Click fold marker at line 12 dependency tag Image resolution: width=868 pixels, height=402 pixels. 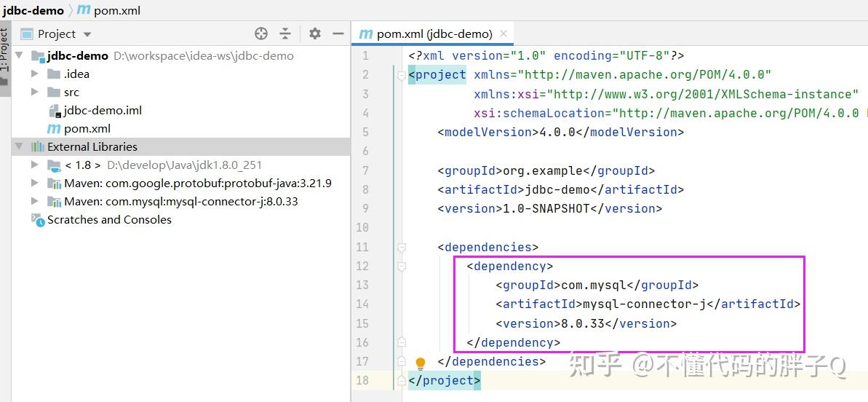coord(402,267)
